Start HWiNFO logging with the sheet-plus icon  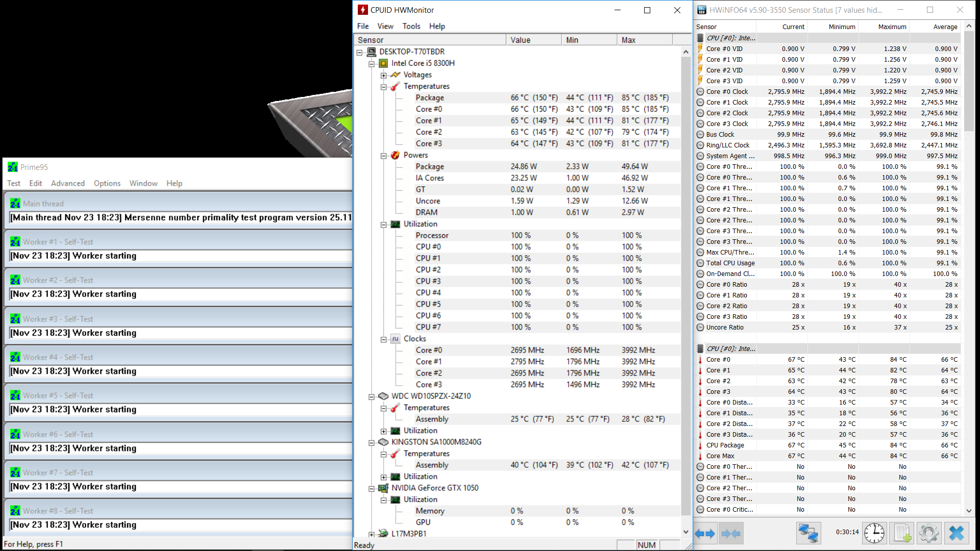[x=902, y=534]
